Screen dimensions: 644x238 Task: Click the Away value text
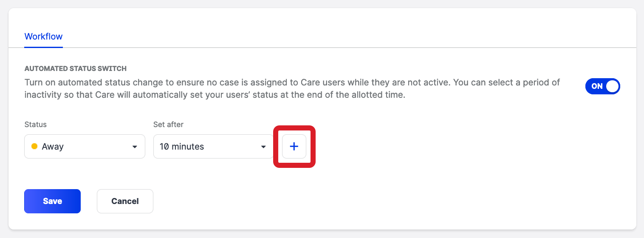53,147
